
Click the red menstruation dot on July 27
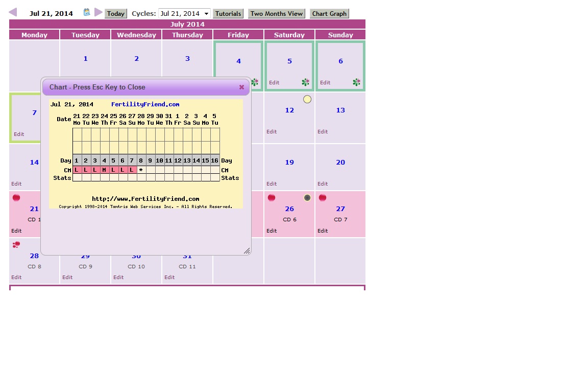(x=323, y=198)
